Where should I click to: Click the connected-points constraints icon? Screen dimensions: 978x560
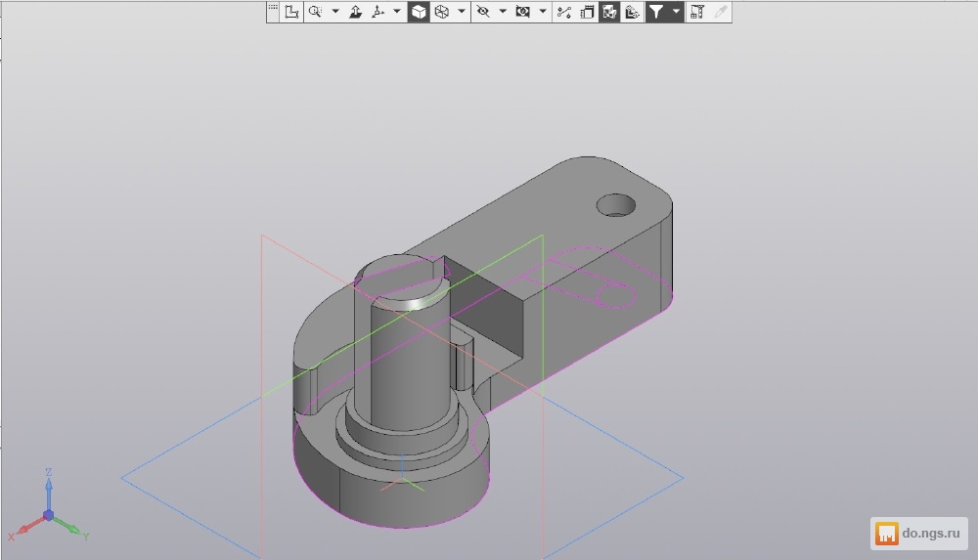click(564, 12)
